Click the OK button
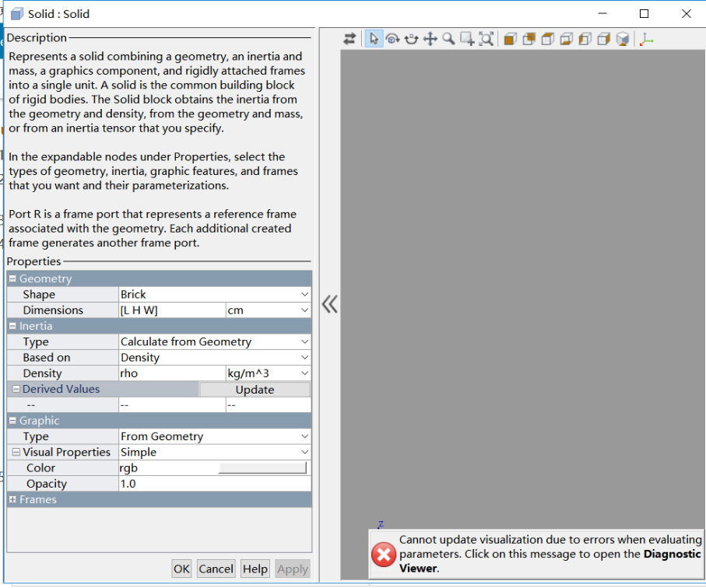The width and height of the screenshot is (706, 588). coord(181,569)
